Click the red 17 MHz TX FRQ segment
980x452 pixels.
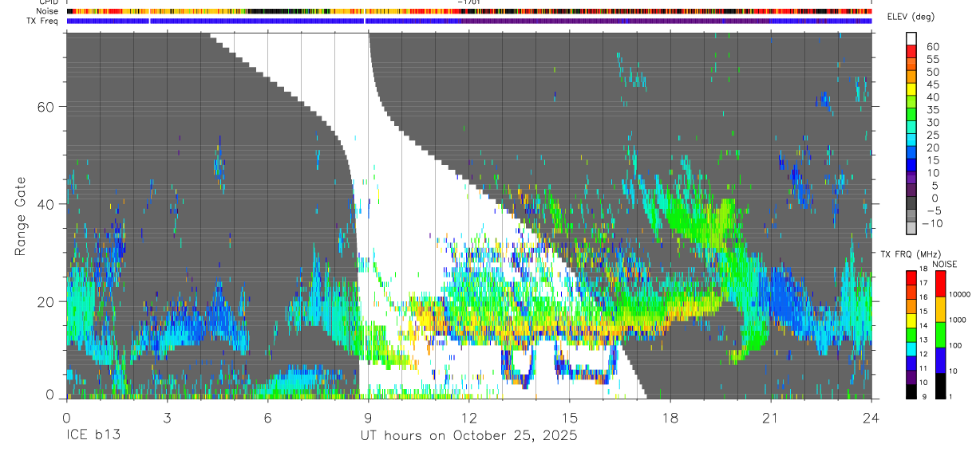tap(911, 277)
